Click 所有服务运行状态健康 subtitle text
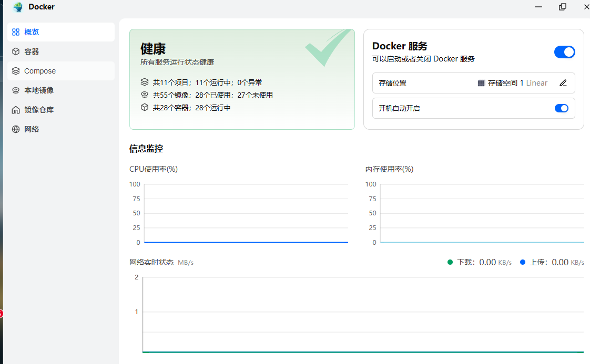The height and width of the screenshot is (364, 590). 177,62
